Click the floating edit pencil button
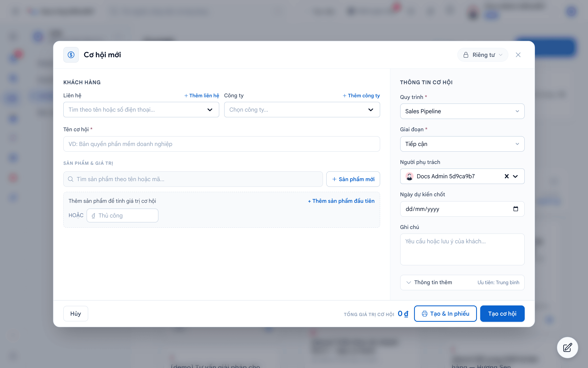Screen dimensions: 588x368 click(567, 347)
